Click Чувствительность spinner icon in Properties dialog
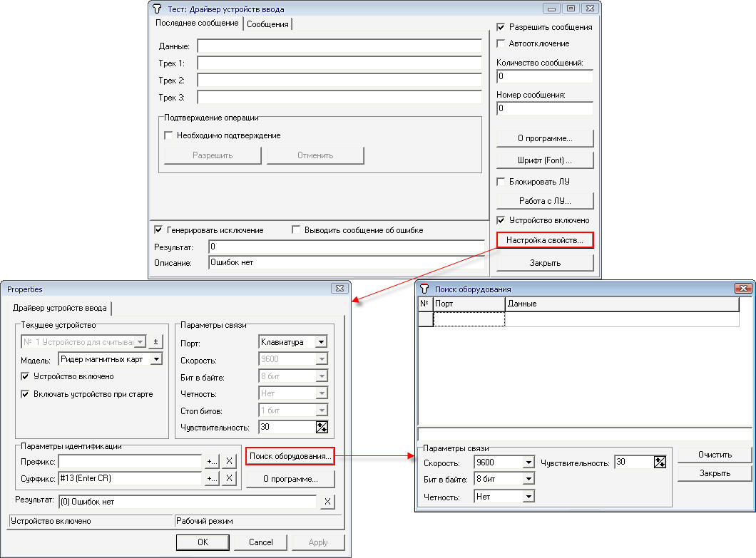This screenshot has width=756, height=558. click(x=322, y=427)
